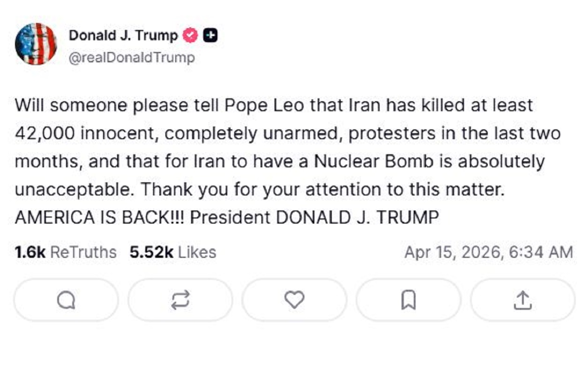
Task: Click the "42,000" figure in the post
Action: click(x=45, y=133)
